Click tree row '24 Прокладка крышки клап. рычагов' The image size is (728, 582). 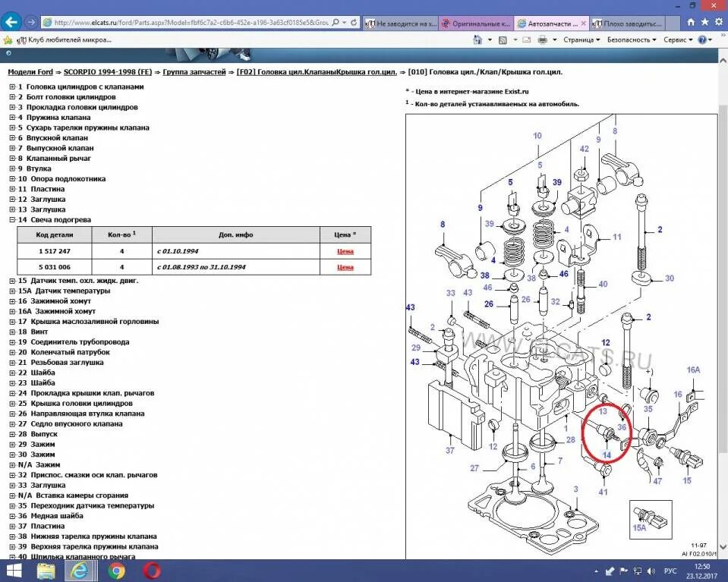click(x=86, y=393)
